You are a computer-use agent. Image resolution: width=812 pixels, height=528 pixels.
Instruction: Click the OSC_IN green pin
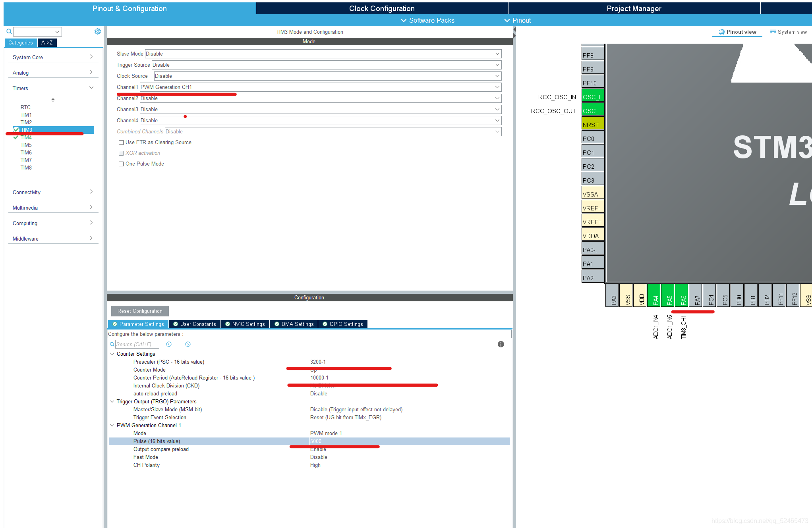click(593, 95)
